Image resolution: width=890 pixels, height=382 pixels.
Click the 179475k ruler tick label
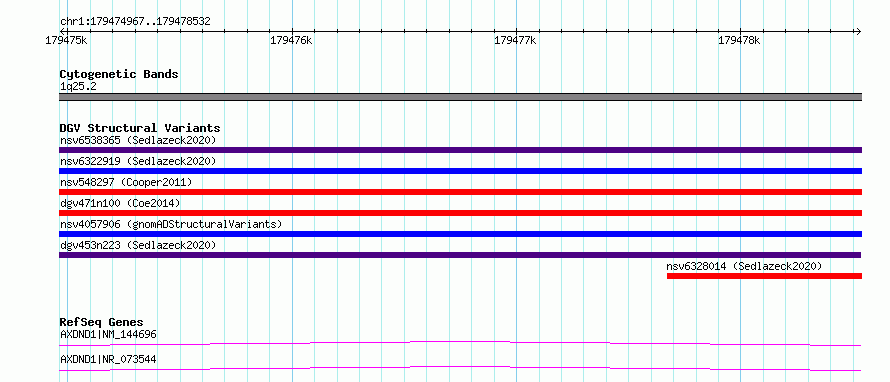point(66,40)
